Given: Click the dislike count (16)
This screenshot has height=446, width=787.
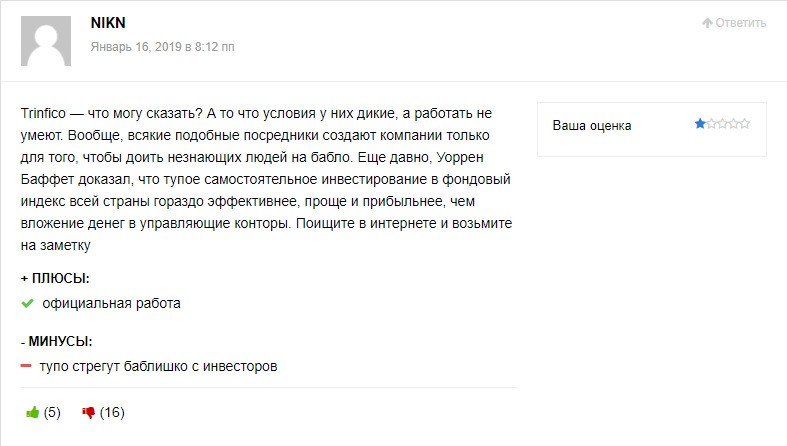Looking at the screenshot, I should click(x=112, y=412).
